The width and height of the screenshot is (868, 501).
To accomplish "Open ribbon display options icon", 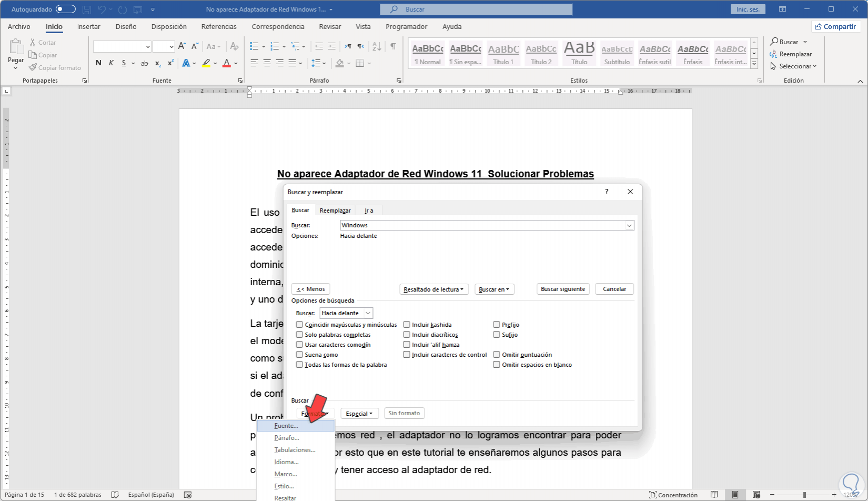I will coord(783,9).
